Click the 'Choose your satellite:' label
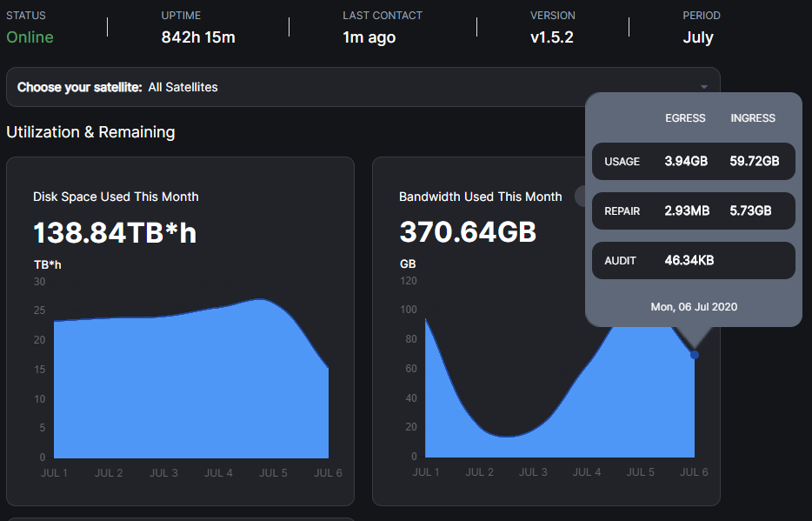Image resolution: width=812 pixels, height=521 pixels. (x=79, y=87)
